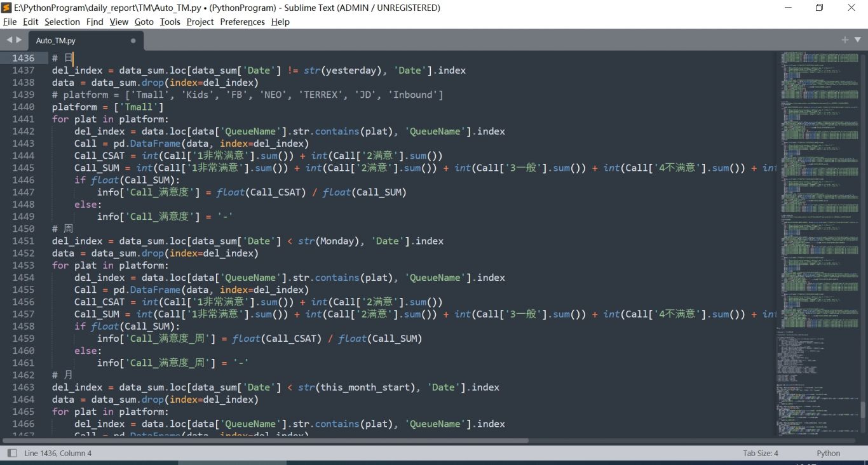Click line number 1450 in gutter
The width and height of the screenshot is (868, 465).
24,229
